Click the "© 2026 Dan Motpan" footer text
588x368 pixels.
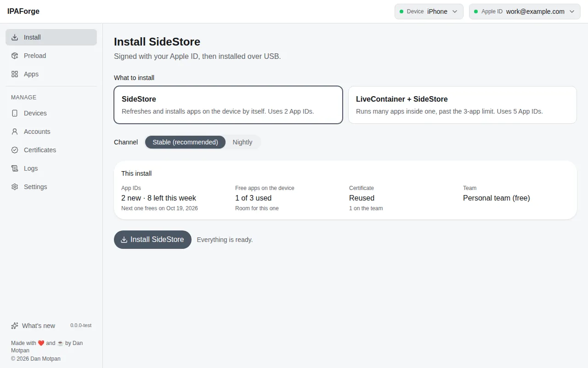(36, 359)
